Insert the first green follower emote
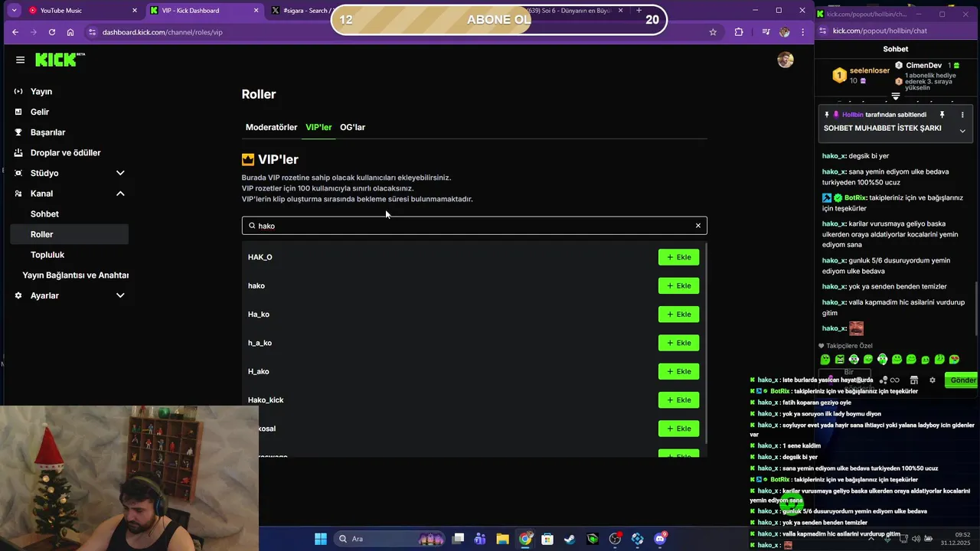980x551 pixels. 825,359
